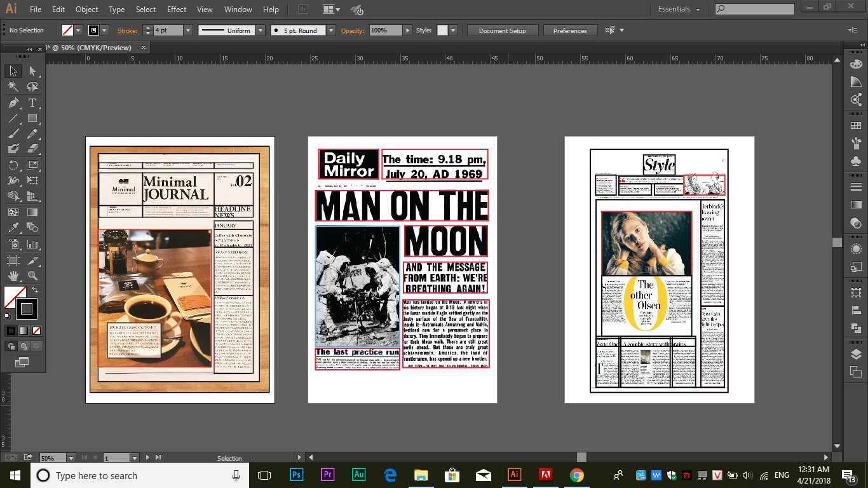Screen dimensions: 868x488
Task: Select the Paintbrush tool
Action: tap(13, 134)
